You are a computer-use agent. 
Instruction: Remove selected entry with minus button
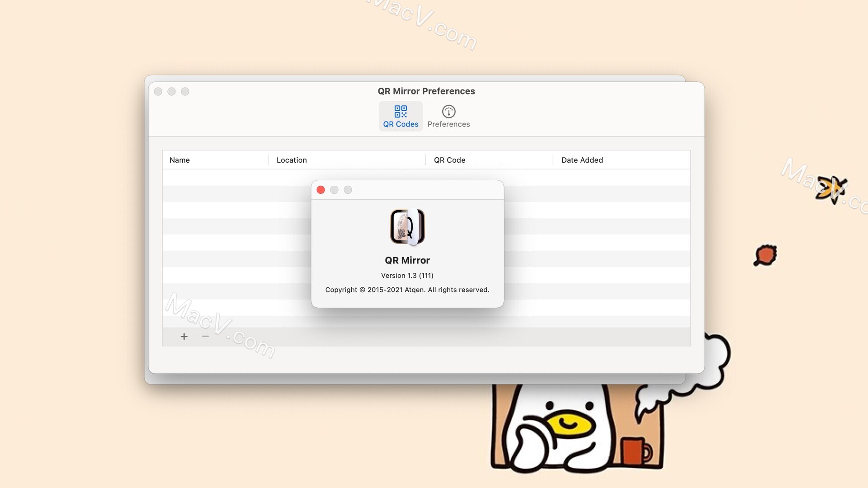pyautogui.click(x=205, y=337)
